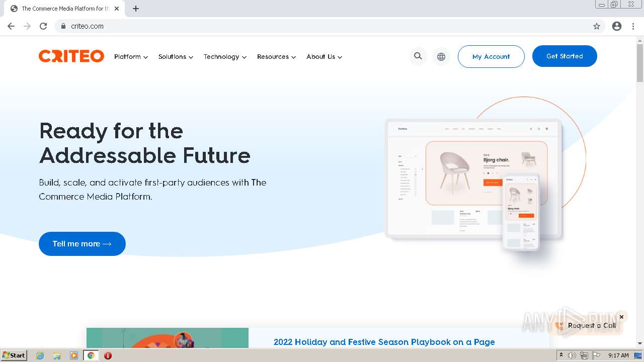644x362 pixels.
Task: Click the browser forward arrow
Action: (x=27, y=26)
